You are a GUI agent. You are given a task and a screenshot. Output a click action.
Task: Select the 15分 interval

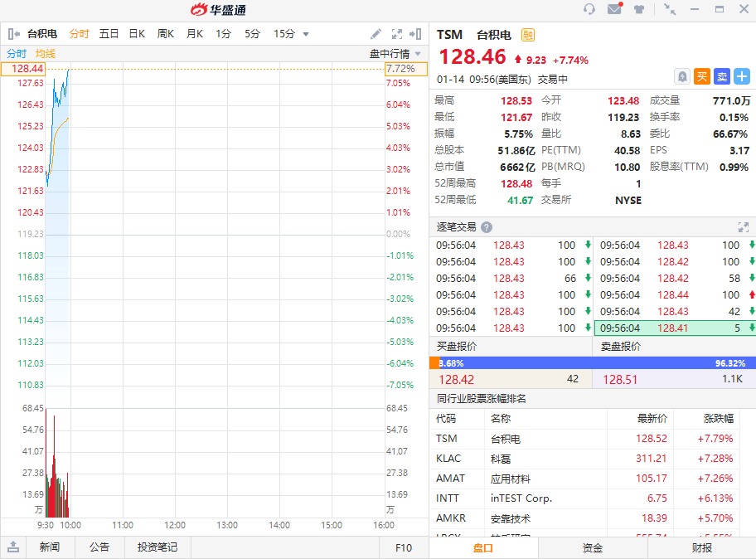pyautogui.click(x=284, y=34)
